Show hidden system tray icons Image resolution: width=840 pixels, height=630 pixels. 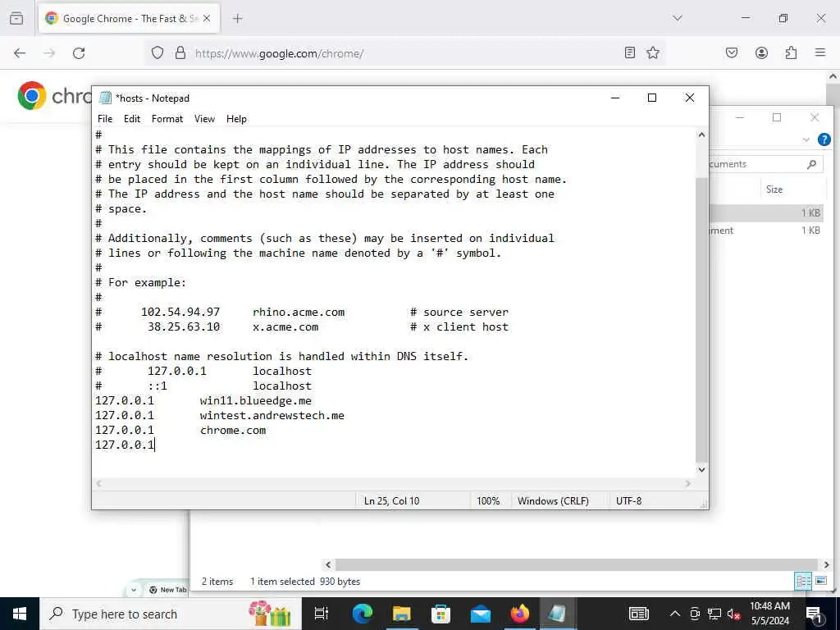tap(675, 614)
